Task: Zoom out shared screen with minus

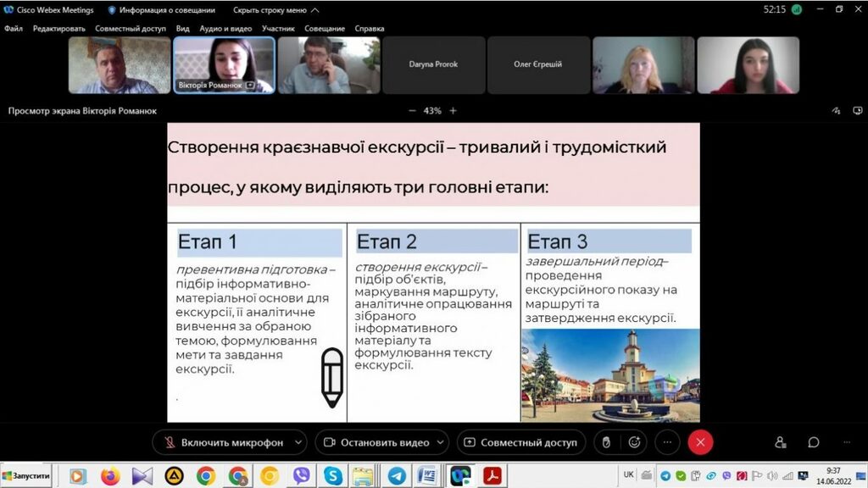Action: 412,111
